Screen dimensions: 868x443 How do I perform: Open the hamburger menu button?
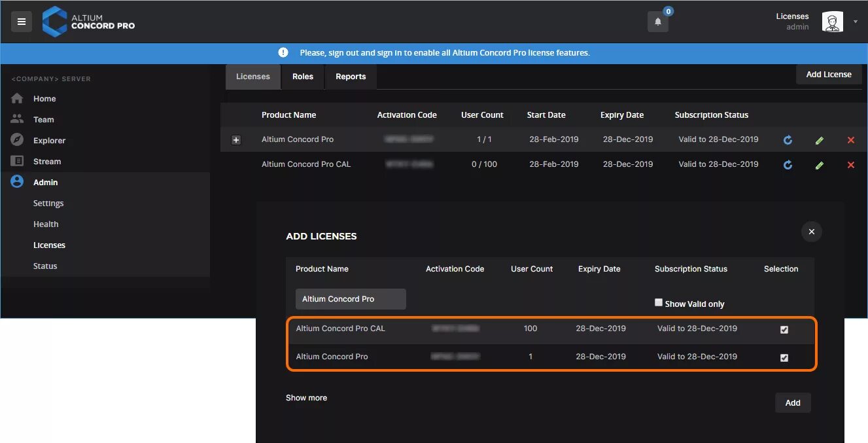[21, 22]
